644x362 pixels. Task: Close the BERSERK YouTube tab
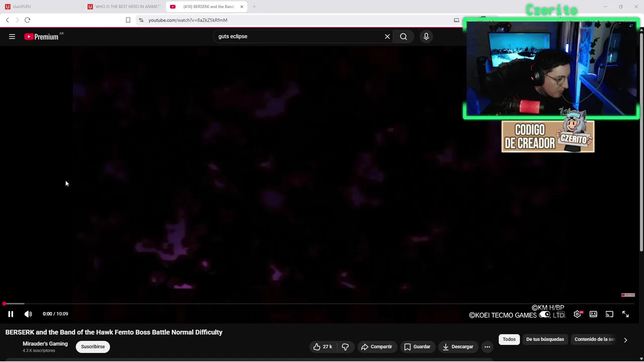point(242,7)
